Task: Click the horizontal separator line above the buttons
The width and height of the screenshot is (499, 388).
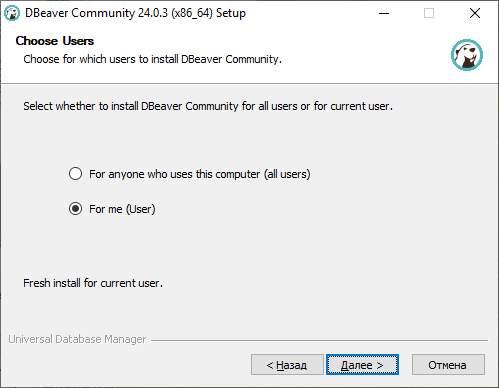Action: click(x=319, y=340)
